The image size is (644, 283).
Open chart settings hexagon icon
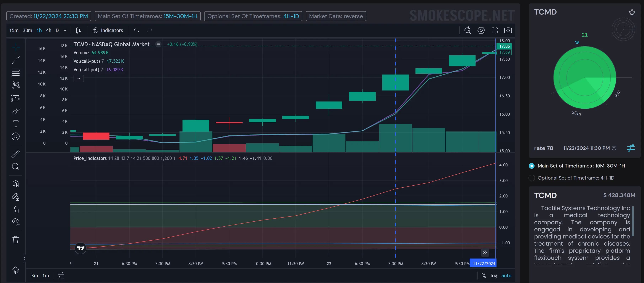[481, 31]
